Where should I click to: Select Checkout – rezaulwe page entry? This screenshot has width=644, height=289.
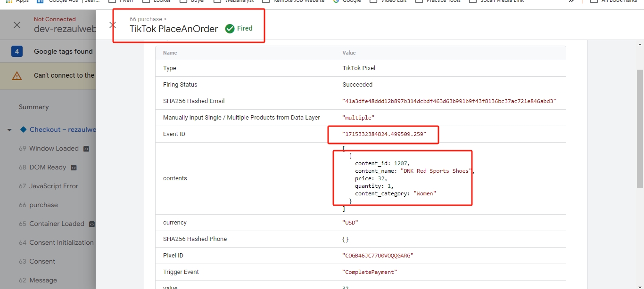[x=63, y=129]
